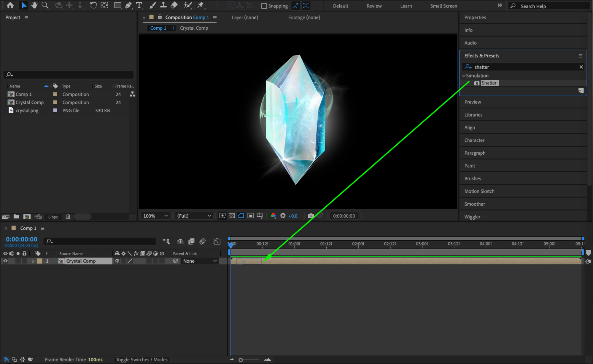Hide the Crystal Comp layer with the eye icon

5,261
